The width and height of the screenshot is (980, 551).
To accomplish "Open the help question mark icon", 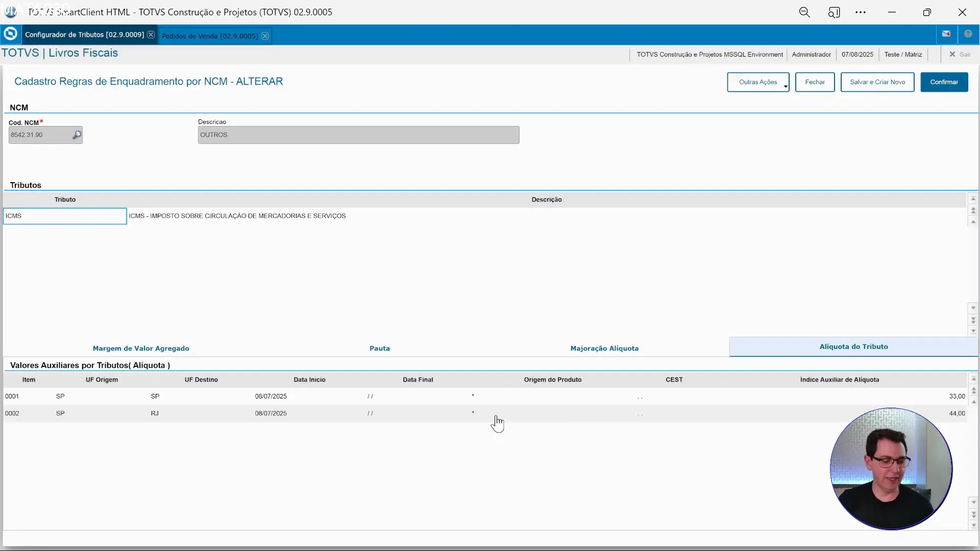I will [x=969, y=34].
